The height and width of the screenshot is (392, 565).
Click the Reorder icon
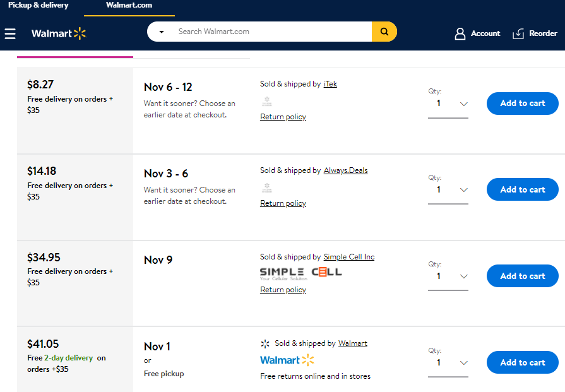(x=518, y=33)
